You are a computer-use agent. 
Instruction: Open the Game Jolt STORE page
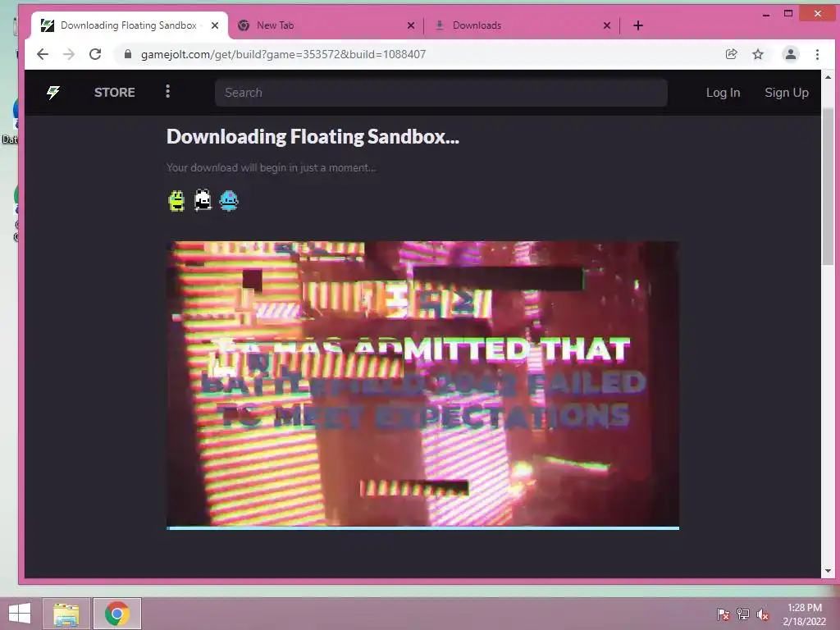coord(115,92)
